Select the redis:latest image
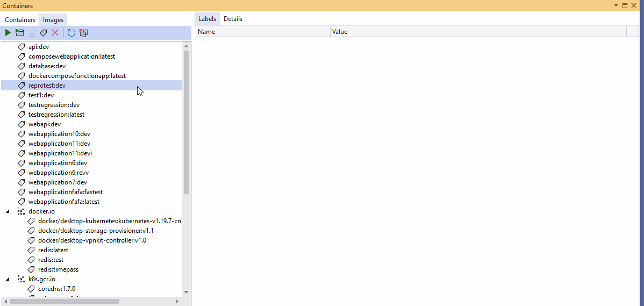644x306 pixels. point(53,250)
